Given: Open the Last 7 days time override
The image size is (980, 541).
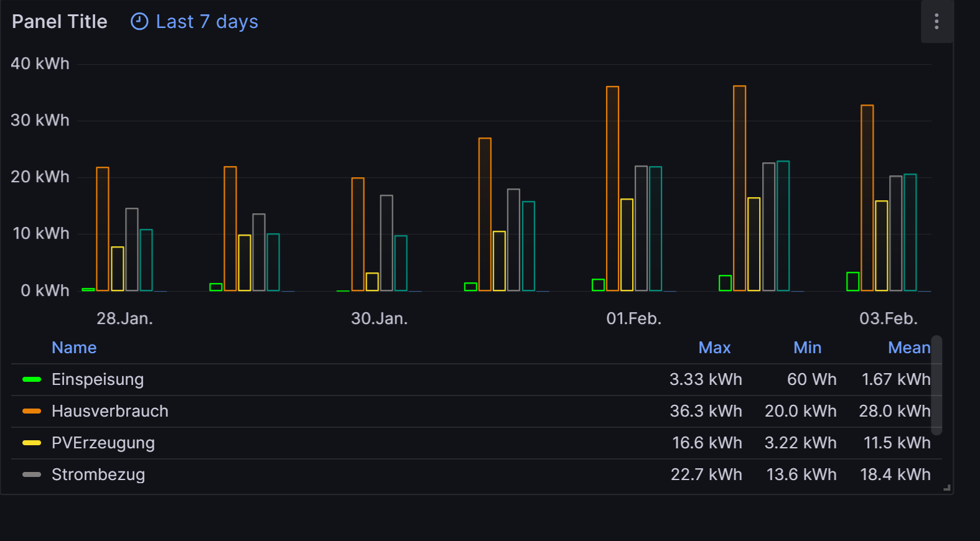Looking at the screenshot, I should [194, 22].
